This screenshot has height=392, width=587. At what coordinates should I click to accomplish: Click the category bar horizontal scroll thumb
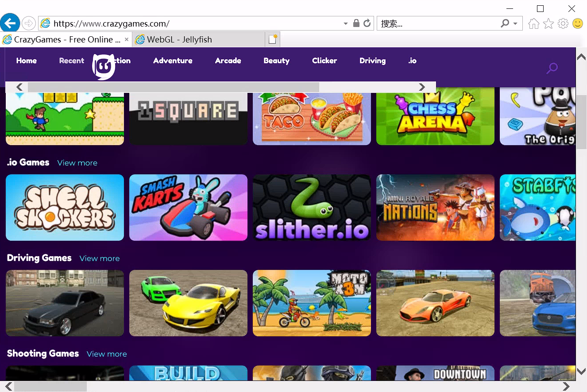tap(174, 87)
